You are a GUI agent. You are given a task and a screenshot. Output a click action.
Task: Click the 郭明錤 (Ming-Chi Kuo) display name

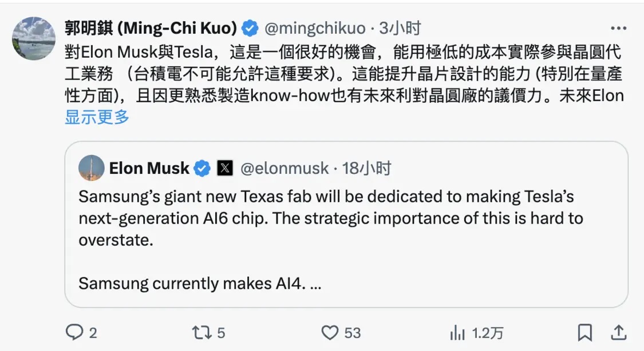point(151,28)
